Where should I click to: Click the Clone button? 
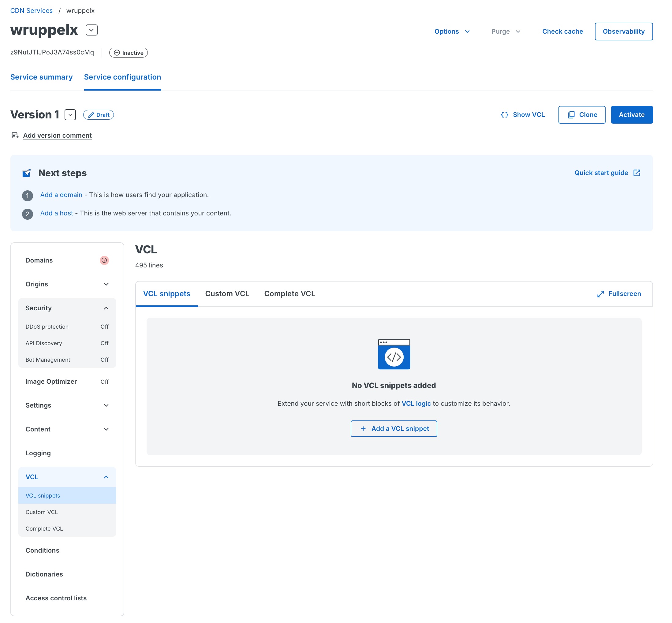(x=582, y=115)
